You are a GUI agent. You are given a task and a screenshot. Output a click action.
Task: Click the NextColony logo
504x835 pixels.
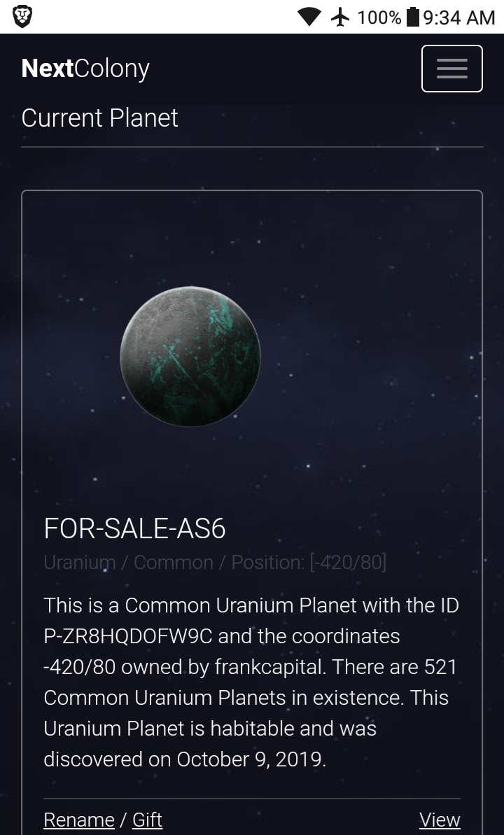tap(85, 69)
